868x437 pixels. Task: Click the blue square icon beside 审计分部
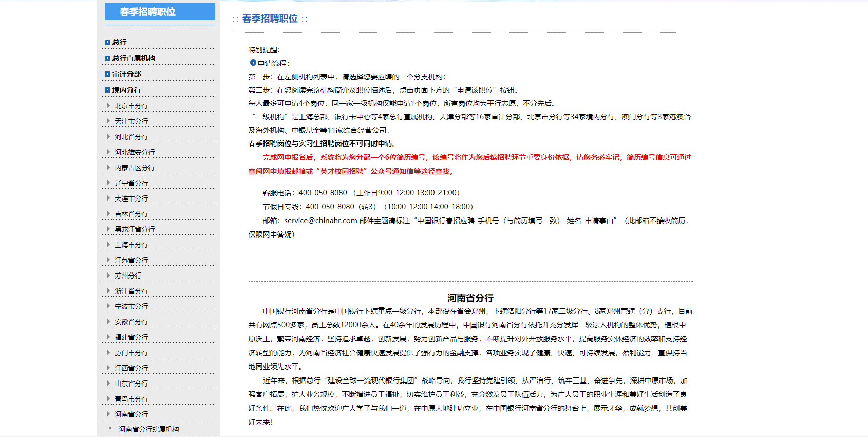(107, 74)
